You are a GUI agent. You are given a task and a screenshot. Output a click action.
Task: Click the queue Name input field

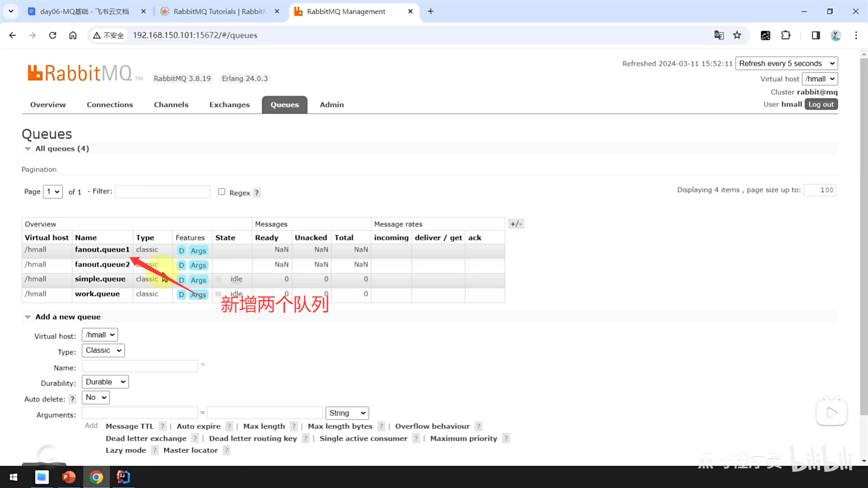tap(140, 366)
